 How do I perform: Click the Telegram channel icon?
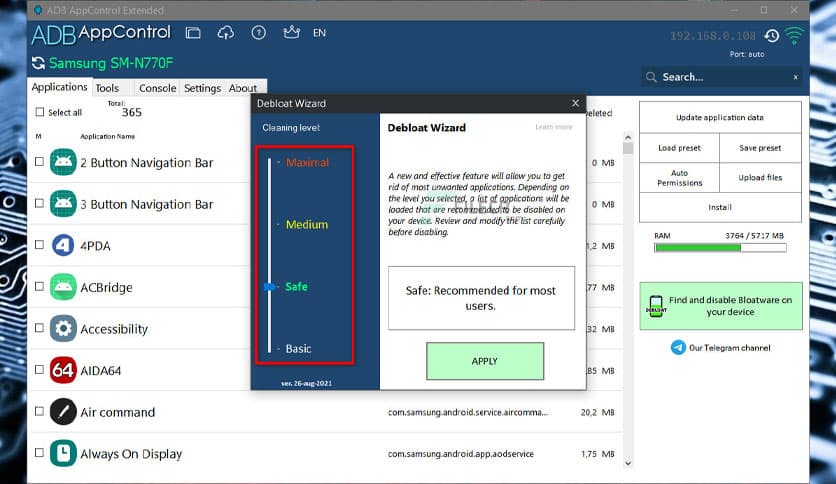tap(678, 348)
